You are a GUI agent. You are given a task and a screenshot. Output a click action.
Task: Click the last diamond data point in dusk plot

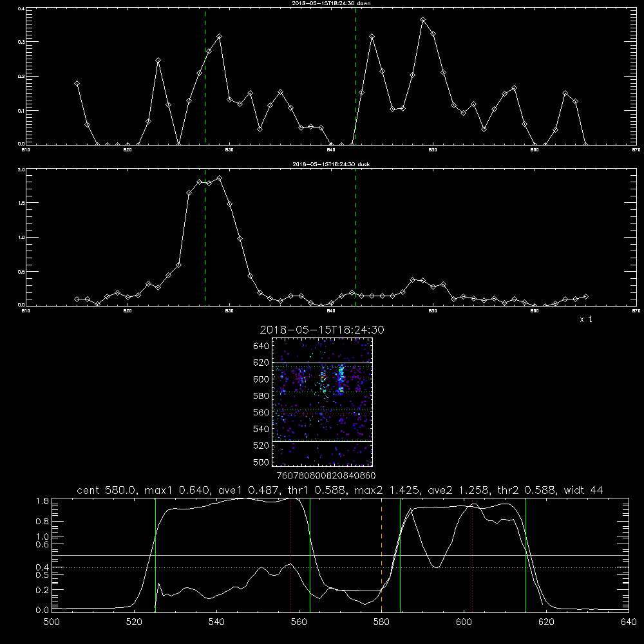[585, 296]
